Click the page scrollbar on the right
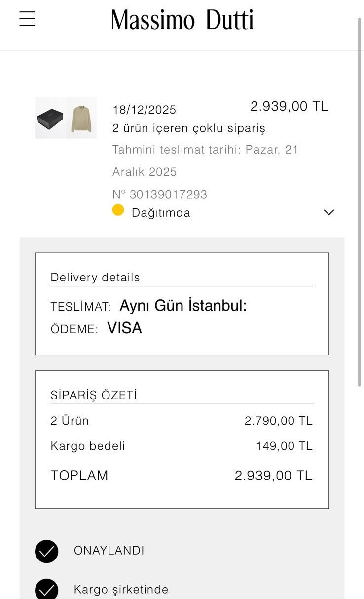364x599 pixels. 360,198
